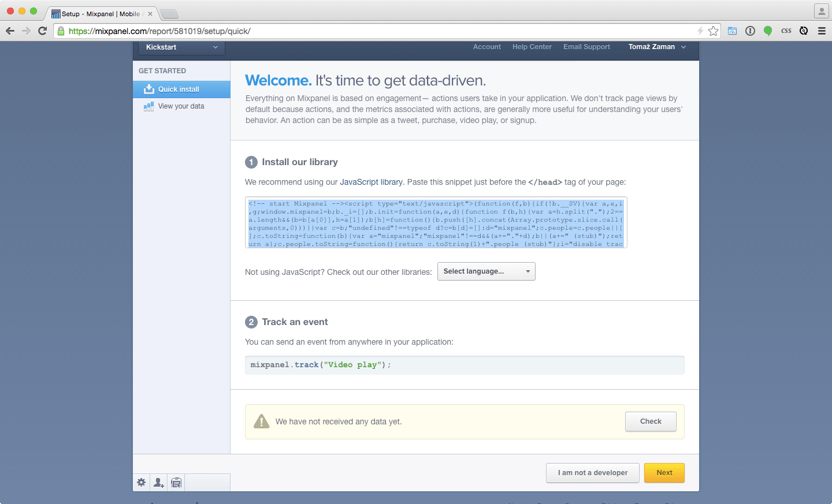This screenshot has width=832, height=504.
Task: Click the 'We have not received any data yet.' message
Action: (x=339, y=422)
